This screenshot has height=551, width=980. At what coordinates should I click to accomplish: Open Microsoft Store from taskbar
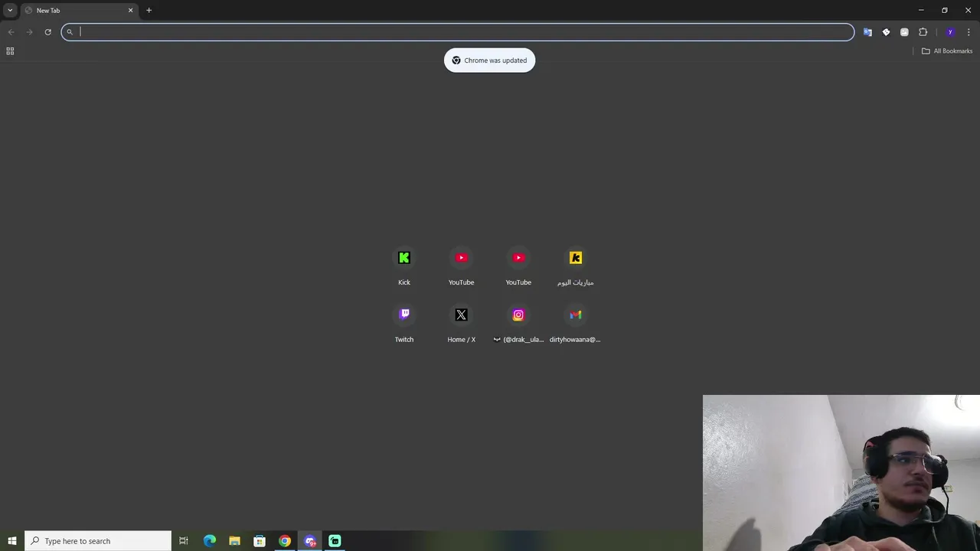260,541
